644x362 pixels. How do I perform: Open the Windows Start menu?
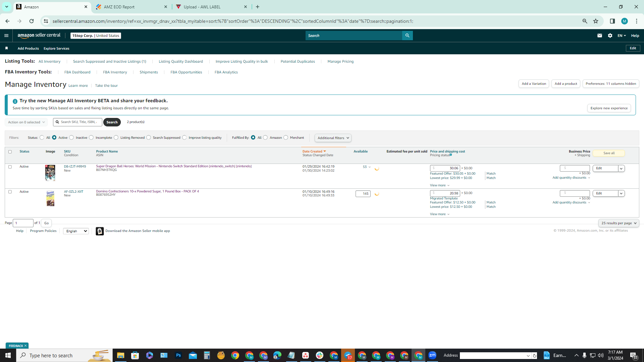(8, 355)
